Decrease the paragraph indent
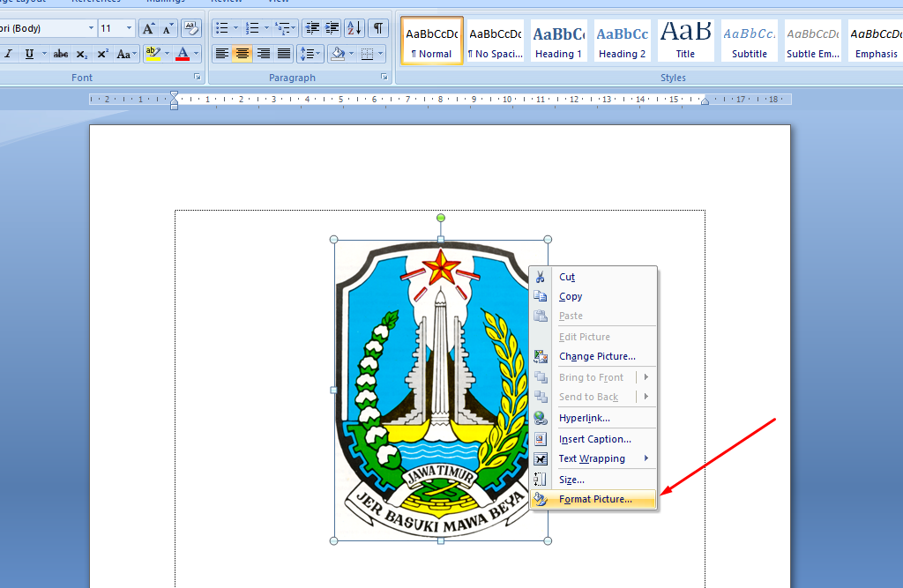Viewport: 903px width, 588px height. (312, 28)
